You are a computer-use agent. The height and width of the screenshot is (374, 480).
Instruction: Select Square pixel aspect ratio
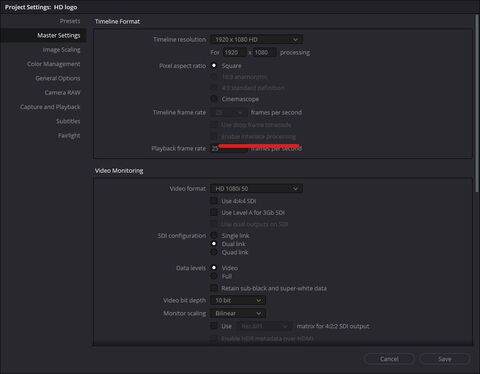(x=214, y=66)
